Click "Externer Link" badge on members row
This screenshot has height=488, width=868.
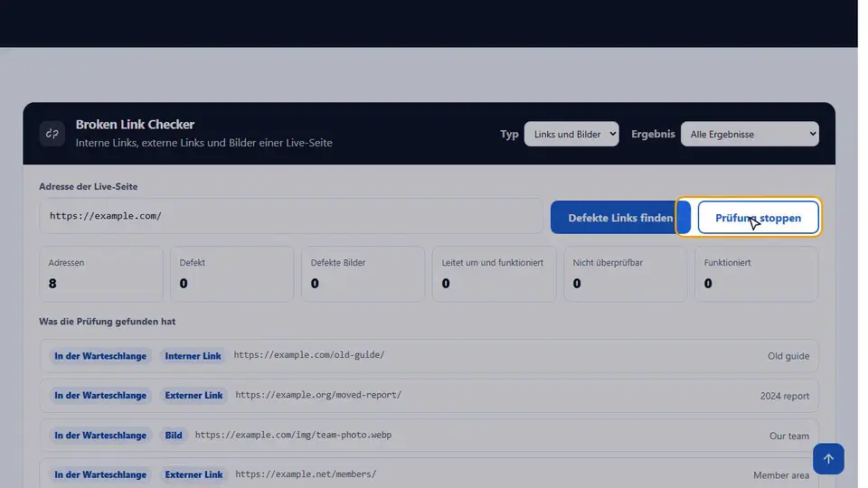(193, 474)
